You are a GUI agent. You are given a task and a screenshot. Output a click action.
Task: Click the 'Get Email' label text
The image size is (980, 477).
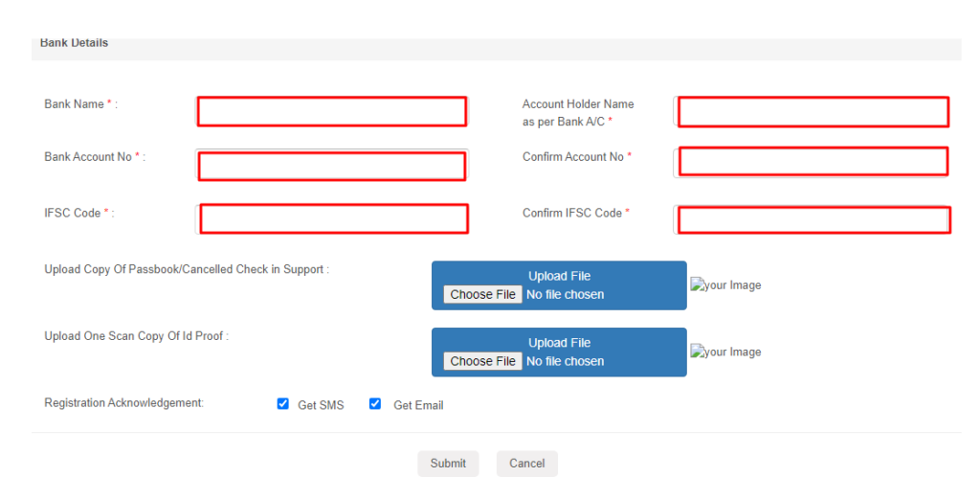418,406
